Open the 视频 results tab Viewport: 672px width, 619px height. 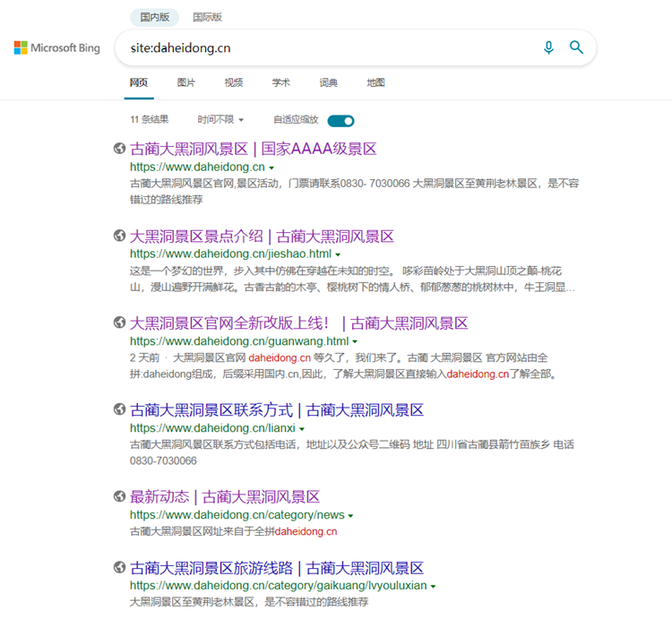pos(234,82)
